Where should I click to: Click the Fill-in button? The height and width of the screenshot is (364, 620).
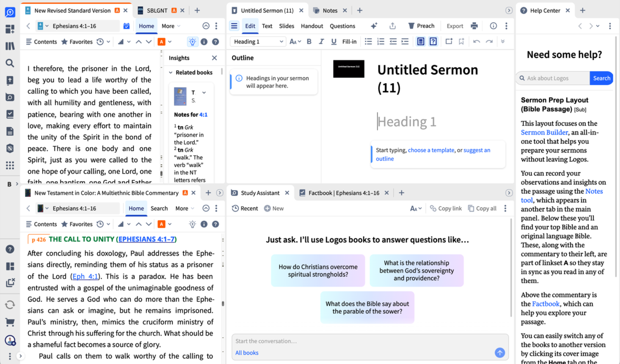coord(349,41)
